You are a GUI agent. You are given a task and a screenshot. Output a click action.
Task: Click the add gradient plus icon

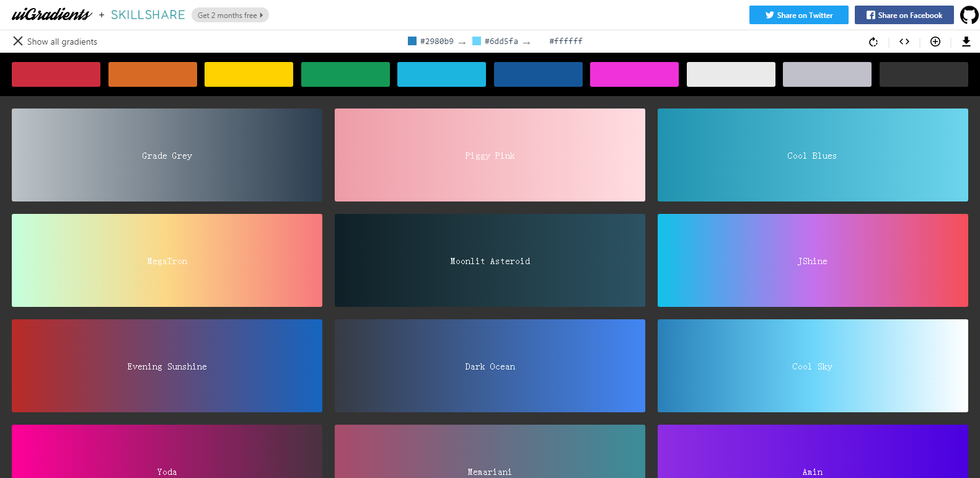pyautogui.click(x=935, y=42)
